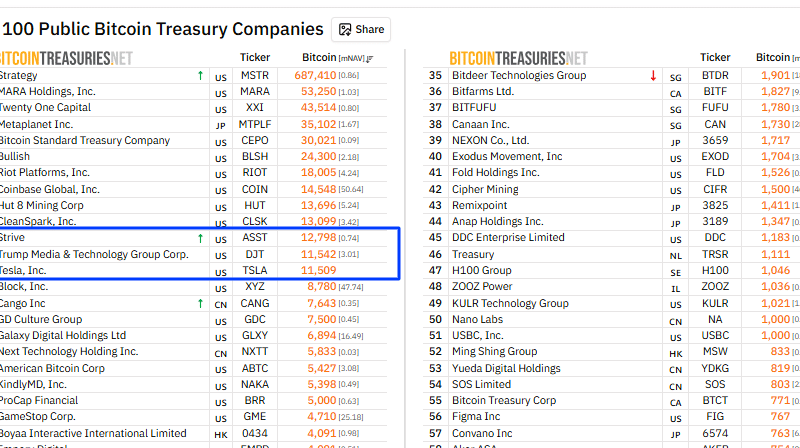Click Galaxy Digital Holdings Ltd name
The image size is (800, 448).
point(63,335)
